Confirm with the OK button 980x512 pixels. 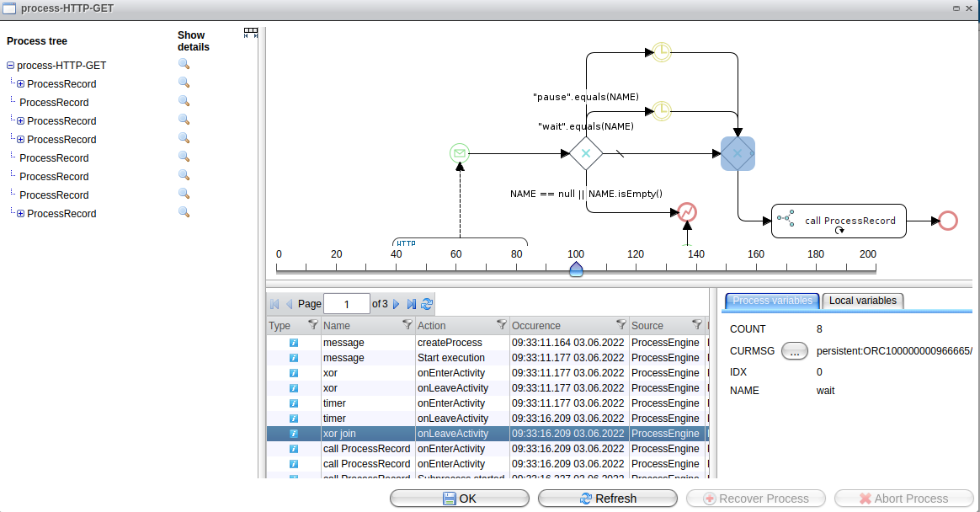(x=460, y=499)
